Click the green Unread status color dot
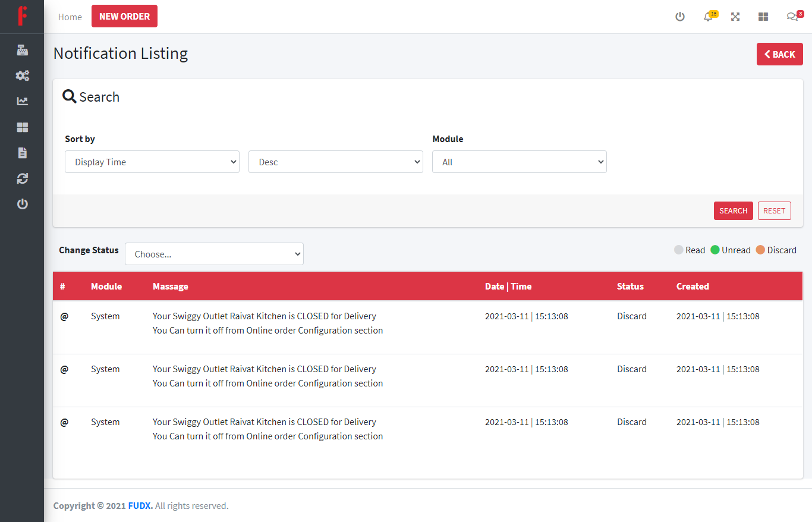This screenshot has height=522, width=812. pos(715,250)
